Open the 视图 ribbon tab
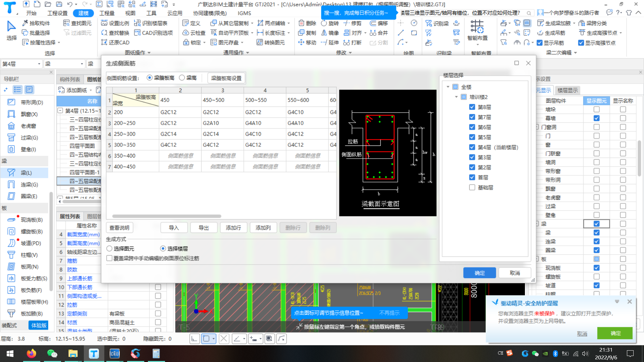This screenshot has width=644, height=362. [130, 13]
